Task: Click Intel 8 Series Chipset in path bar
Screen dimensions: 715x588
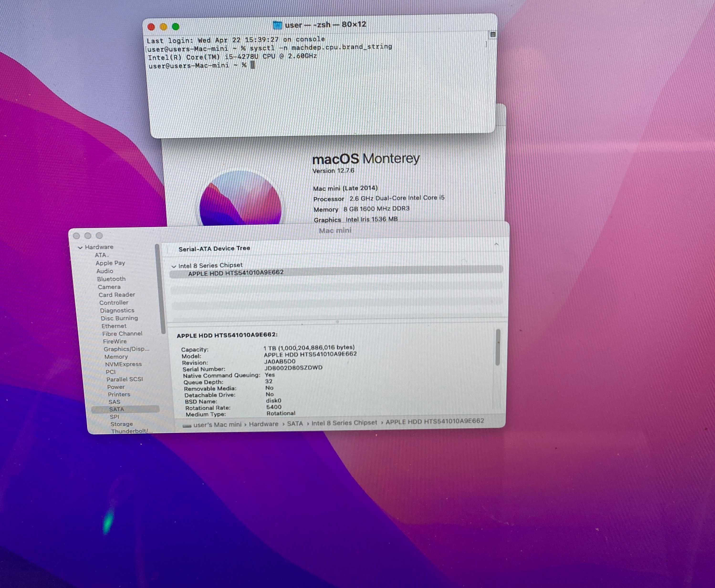Action: coord(344,423)
